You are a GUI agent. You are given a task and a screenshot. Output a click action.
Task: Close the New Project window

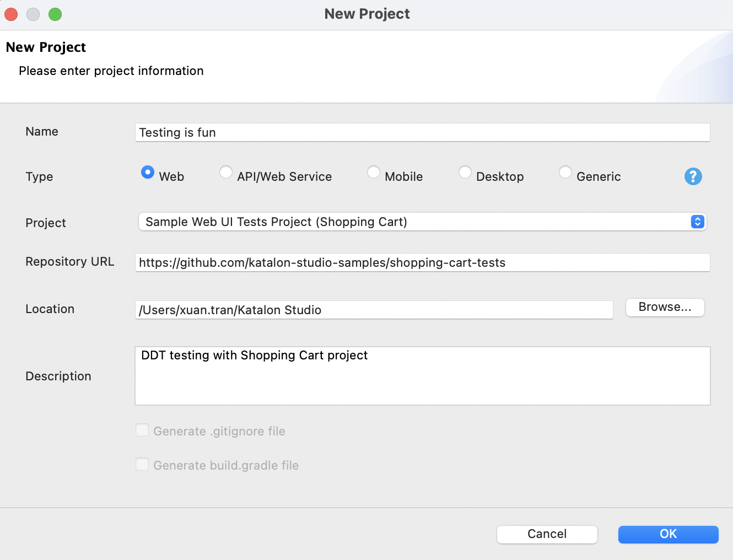[x=11, y=14]
